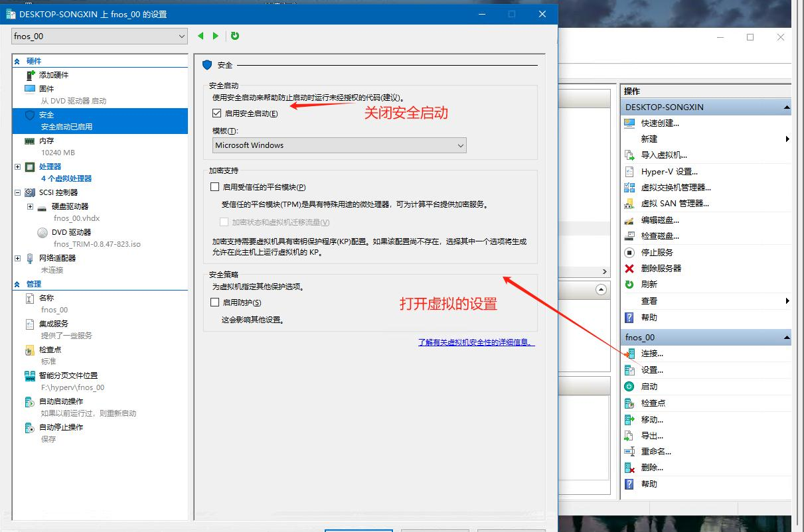This screenshot has width=804, height=532.
Task: Click the 导入虚拟机 icon
Action: (x=629, y=155)
